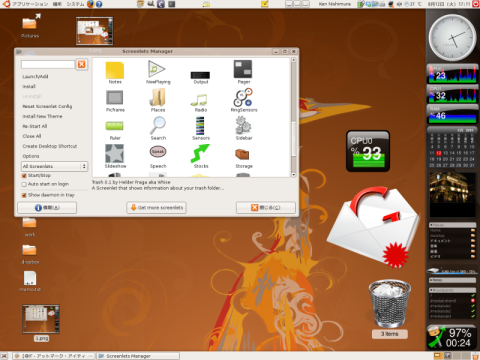Enable Auto start on login

coord(24,184)
